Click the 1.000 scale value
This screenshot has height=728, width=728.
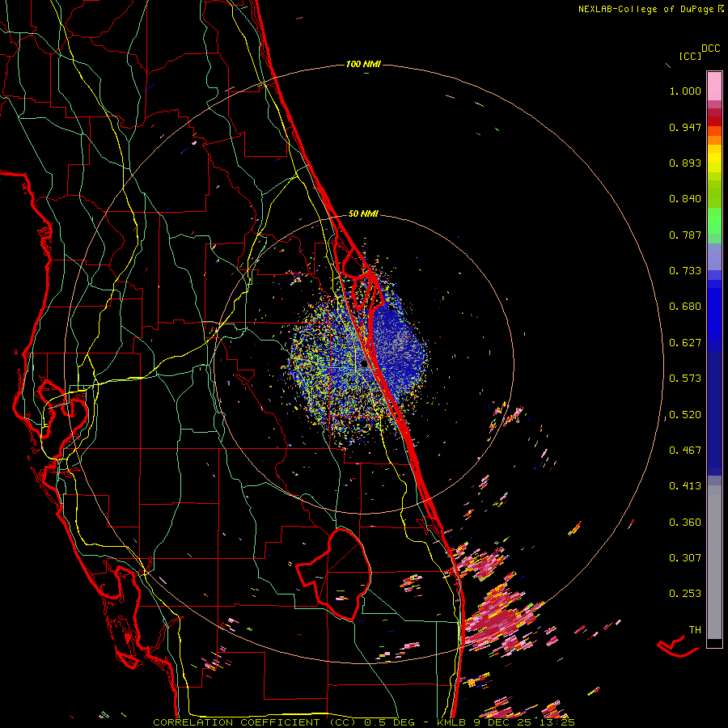point(685,91)
